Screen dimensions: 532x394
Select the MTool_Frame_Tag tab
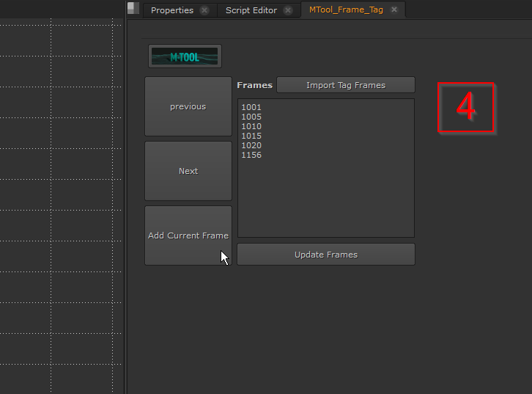[x=346, y=10]
